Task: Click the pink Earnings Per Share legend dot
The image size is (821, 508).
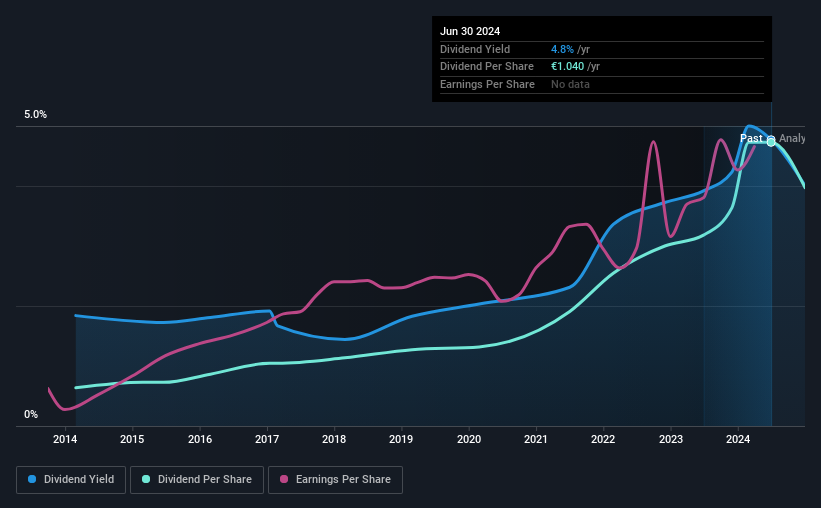Action: [x=284, y=479]
